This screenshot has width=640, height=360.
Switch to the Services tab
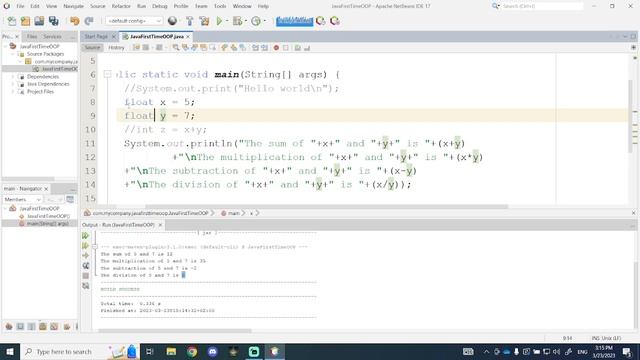pos(52,36)
